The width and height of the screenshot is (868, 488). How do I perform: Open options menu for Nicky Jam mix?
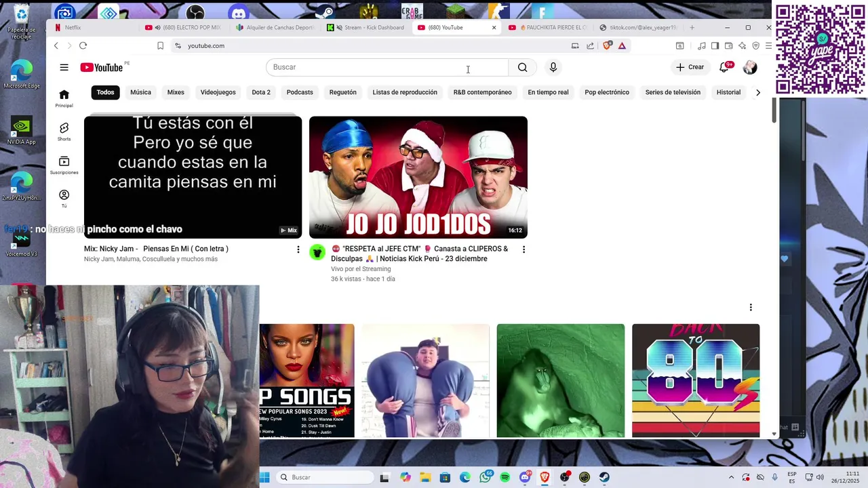click(298, 249)
